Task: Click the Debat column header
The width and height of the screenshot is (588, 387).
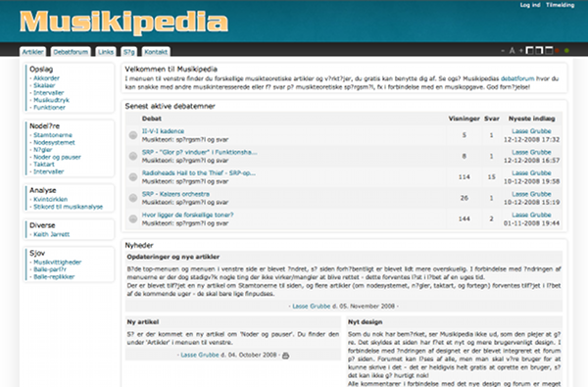Action: click(152, 119)
